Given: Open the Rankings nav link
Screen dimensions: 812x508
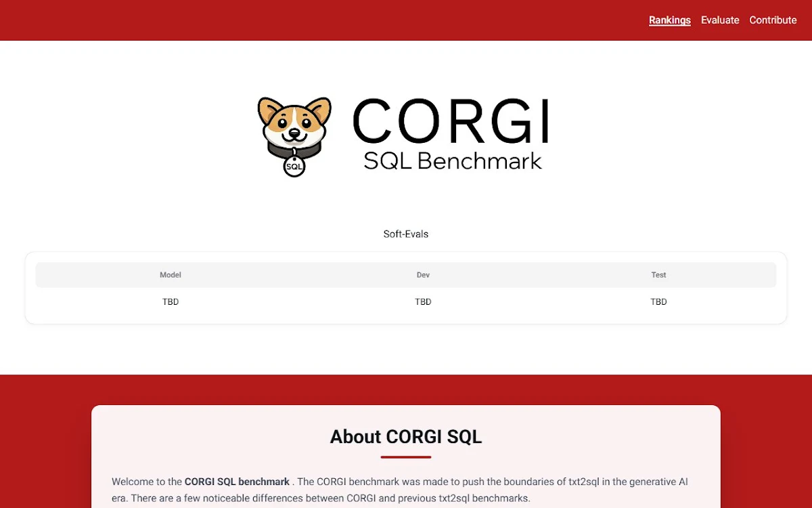Looking at the screenshot, I should [x=669, y=20].
